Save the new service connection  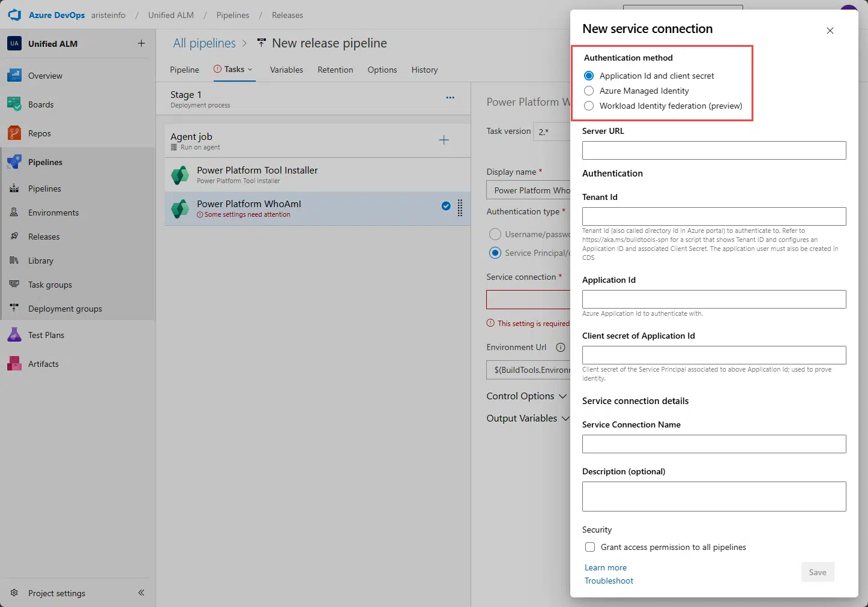tap(817, 572)
